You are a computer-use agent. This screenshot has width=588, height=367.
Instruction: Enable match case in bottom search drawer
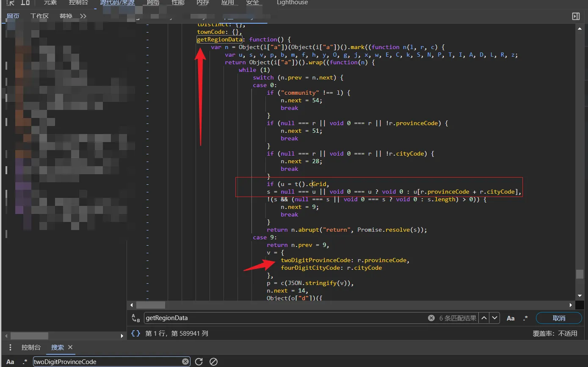[10, 362]
